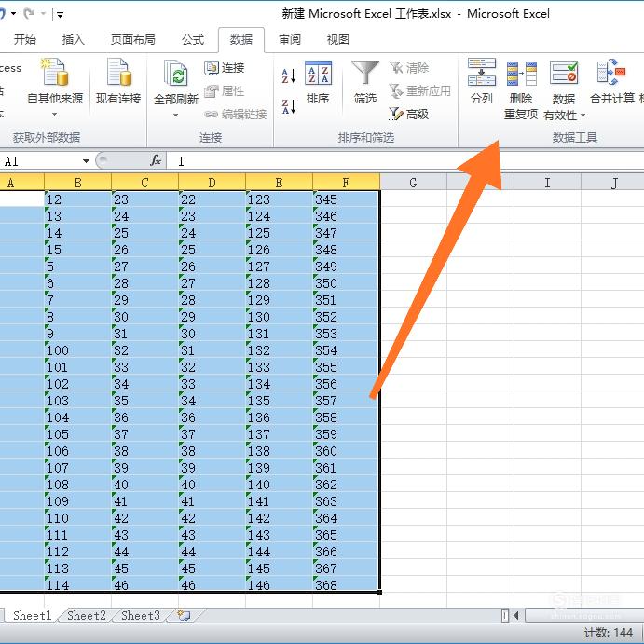Click the Sort A to Z ascending icon
Viewport: 644px width, 644px height.
click(x=288, y=75)
